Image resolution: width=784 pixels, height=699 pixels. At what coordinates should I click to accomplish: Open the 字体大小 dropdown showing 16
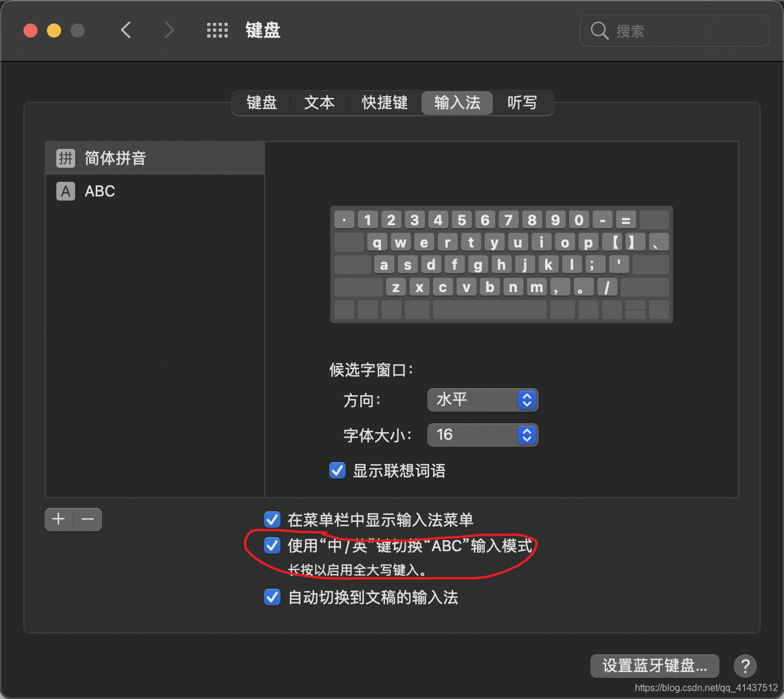coord(482,435)
